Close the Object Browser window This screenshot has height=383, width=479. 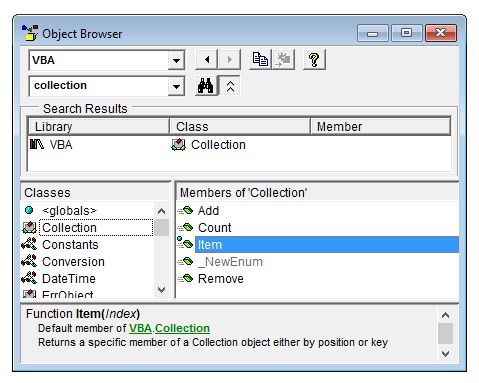pyautogui.click(x=441, y=33)
